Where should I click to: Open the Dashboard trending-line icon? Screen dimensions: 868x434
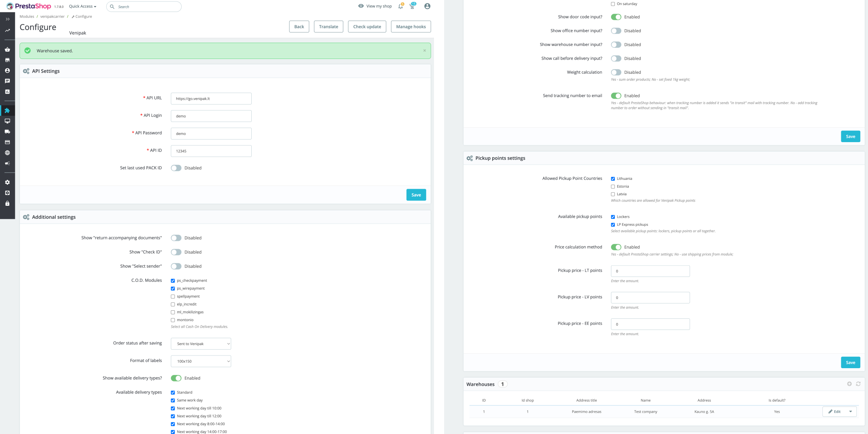(7, 30)
